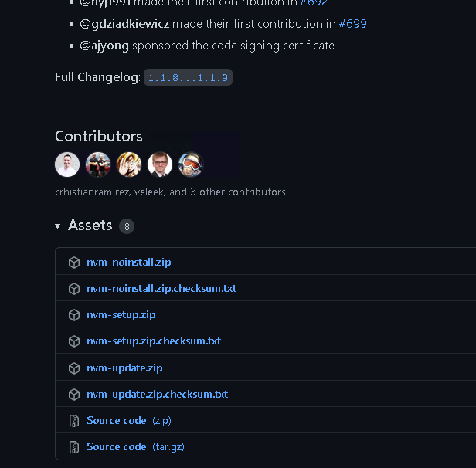
Task: Click archive icon beside Source code (tar.gz)
Action: (x=74, y=447)
